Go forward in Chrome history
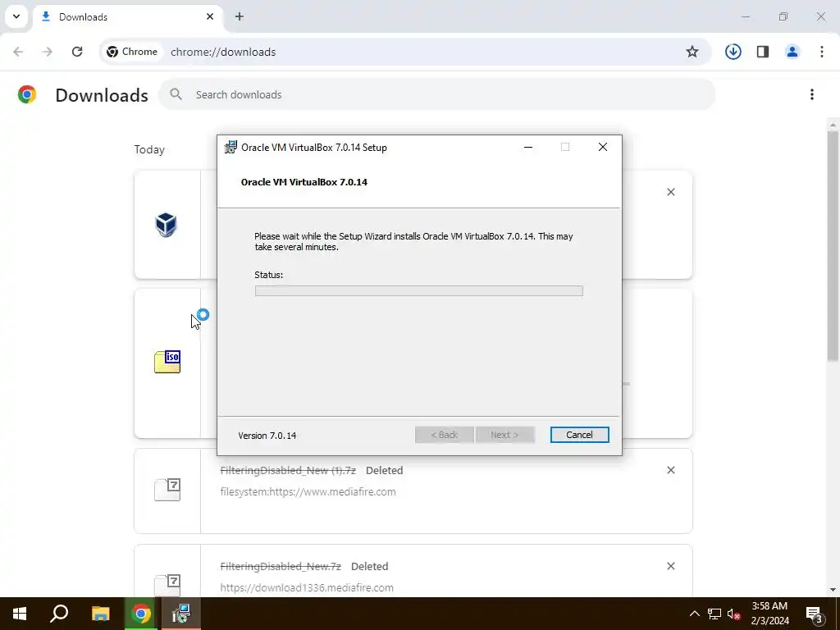This screenshot has width=840, height=630. pos(48,52)
